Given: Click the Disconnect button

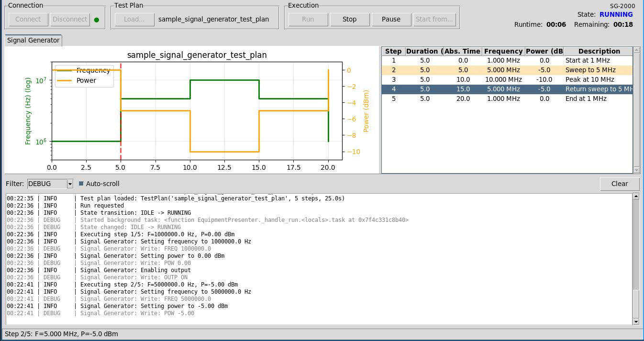Looking at the screenshot, I should pyautogui.click(x=70, y=19).
